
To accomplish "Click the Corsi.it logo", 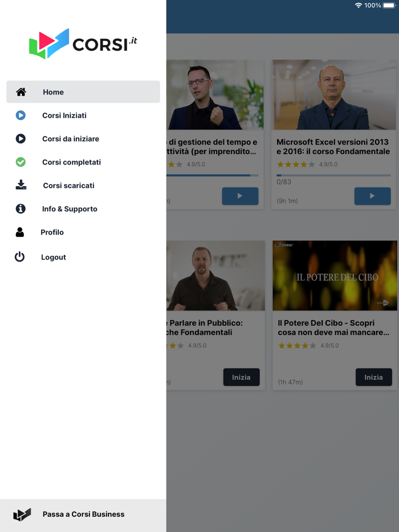I will pos(83,44).
